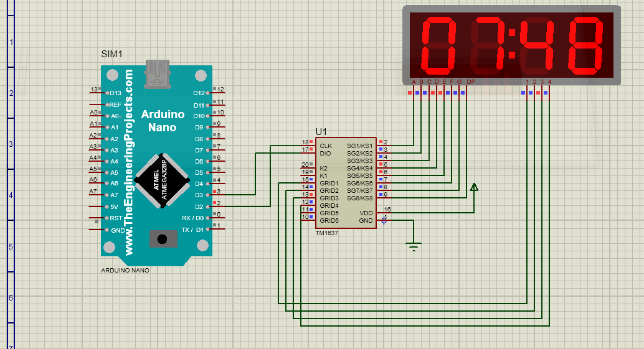Click the reset push button on Arduino
Viewport: 644px width, 349px height.
point(163,239)
